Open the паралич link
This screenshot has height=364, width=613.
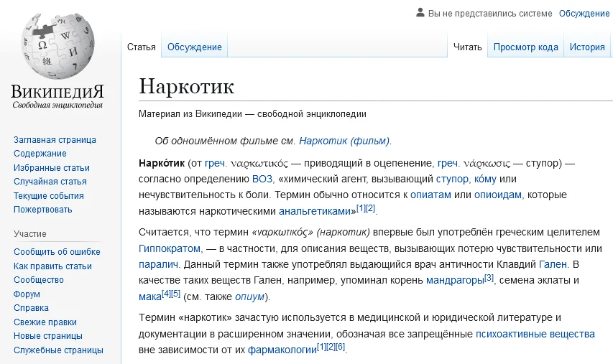pos(158,265)
